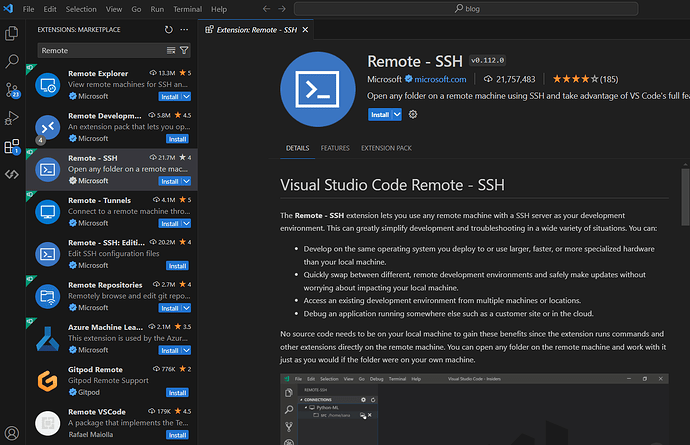
Task: Open the manage gear for Remote - SSH
Action: tap(413, 114)
